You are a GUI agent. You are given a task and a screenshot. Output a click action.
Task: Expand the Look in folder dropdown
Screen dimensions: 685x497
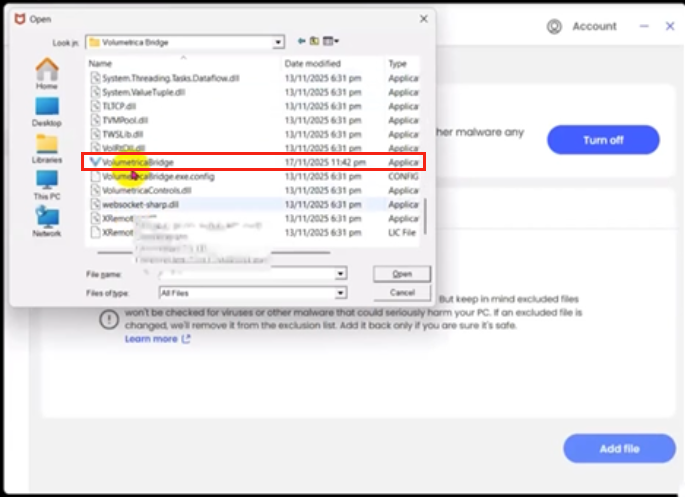tap(279, 42)
